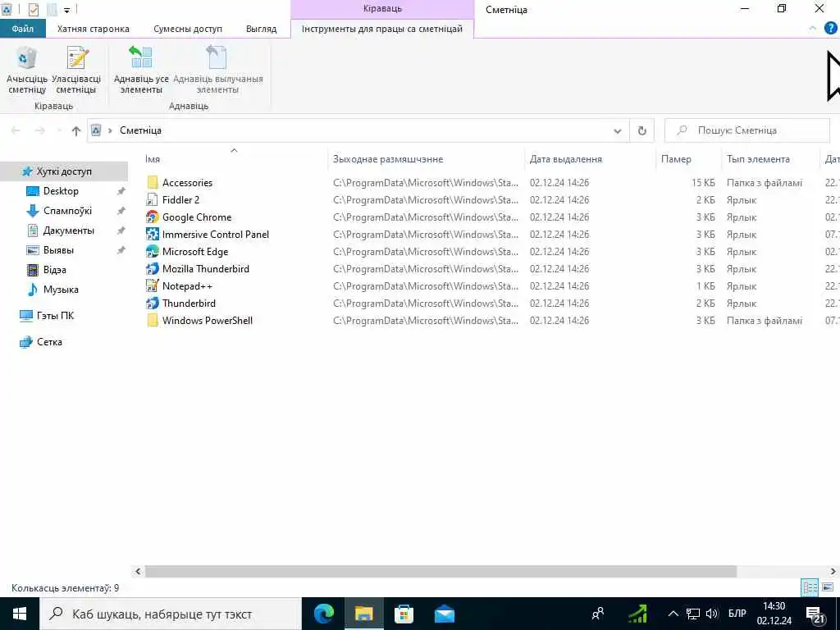The image size is (840, 630).
Task: Click the Кіраваць contextual tab header
Action: [382, 9]
